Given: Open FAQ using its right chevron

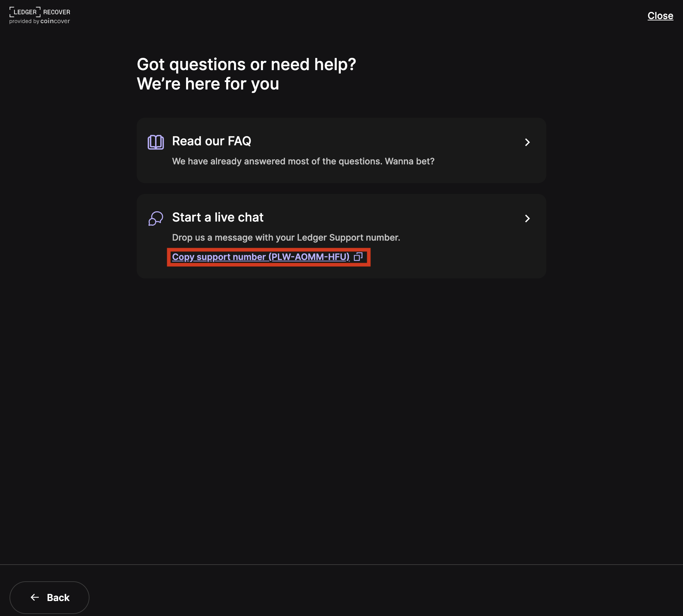Looking at the screenshot, I should click(527, 142).
